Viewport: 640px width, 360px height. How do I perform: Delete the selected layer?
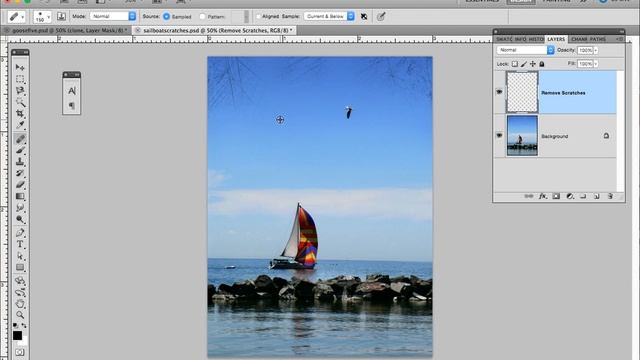pos(610,196)
